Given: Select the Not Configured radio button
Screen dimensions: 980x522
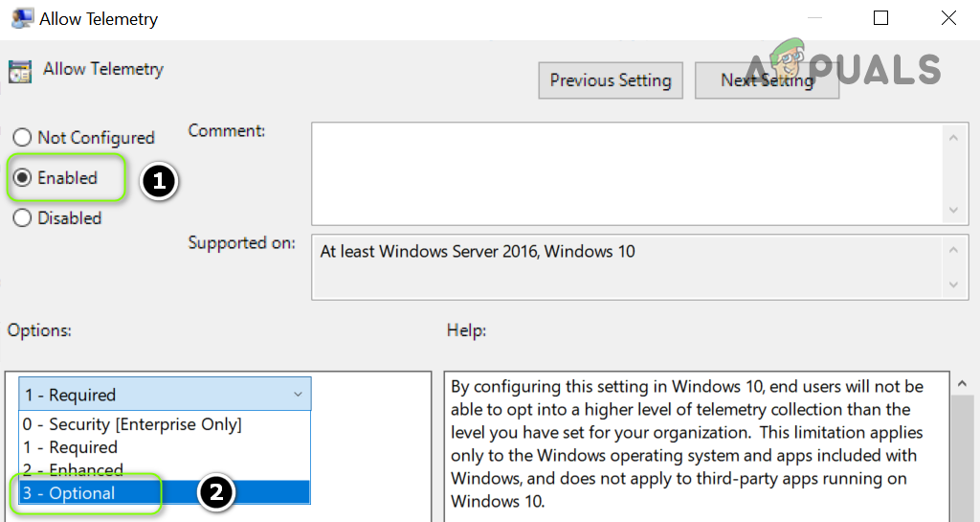Looking at the screenshot, I should (22, 138).
